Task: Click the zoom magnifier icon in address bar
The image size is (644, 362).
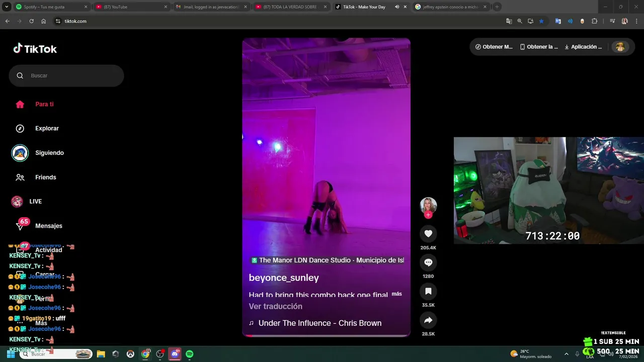Action: coord(520,21)
